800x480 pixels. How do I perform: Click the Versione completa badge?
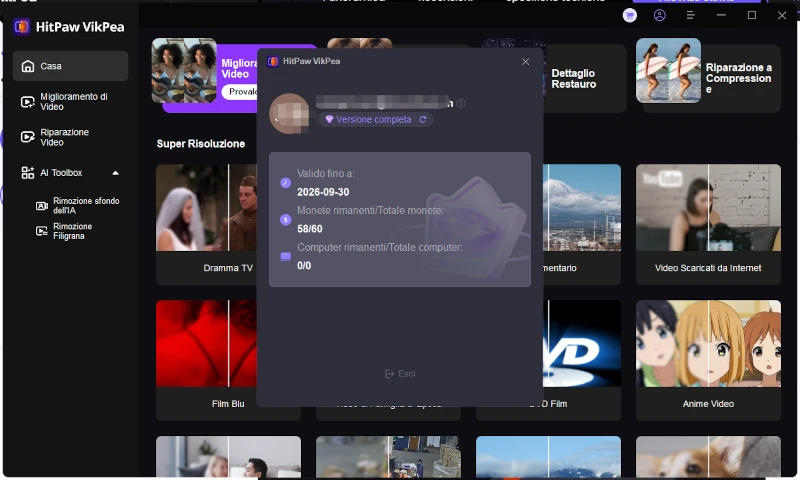(368, 119)
